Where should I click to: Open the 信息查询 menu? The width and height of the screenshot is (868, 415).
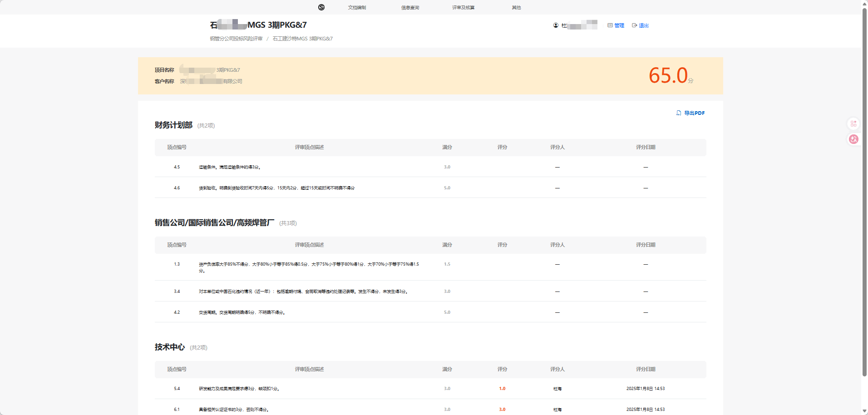pos(410,8)
